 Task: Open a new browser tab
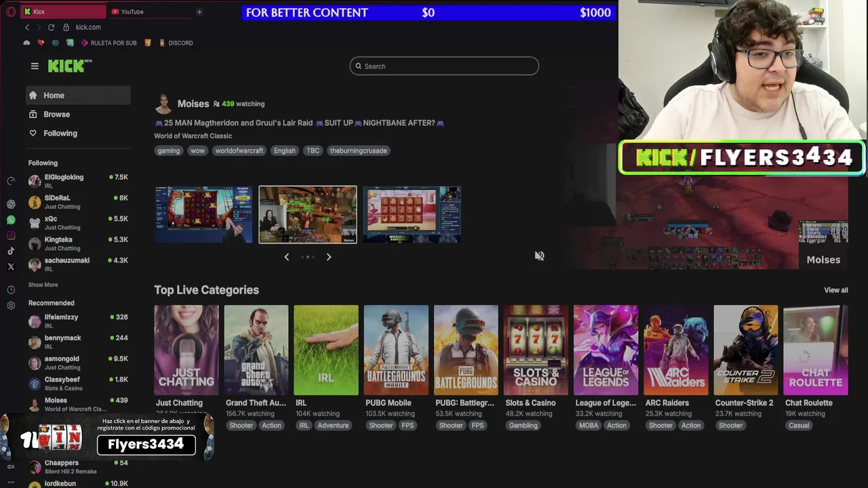[x=199, y=12]
